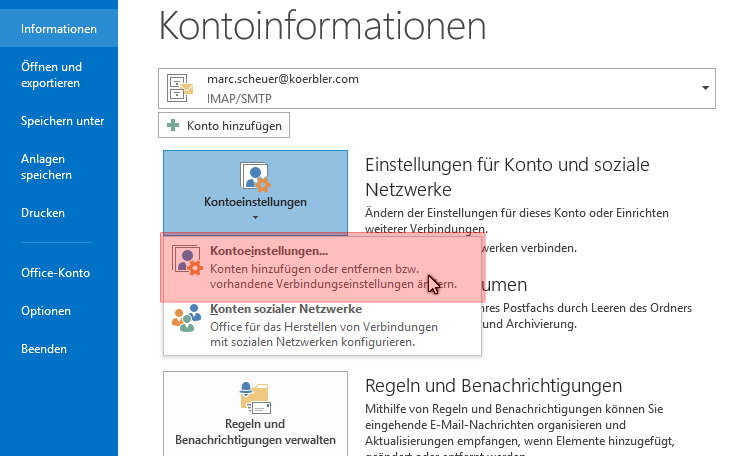Choose Anlagen speichern in the sidebar
This screenshot has height=456, width=735.
pos(46,166)
